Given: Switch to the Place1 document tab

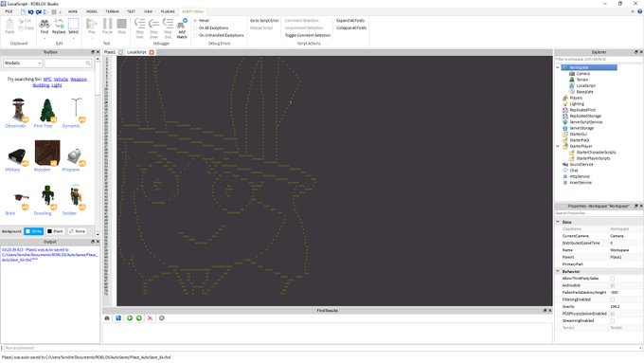Looking at the screenshot, I should coord(110,52).
